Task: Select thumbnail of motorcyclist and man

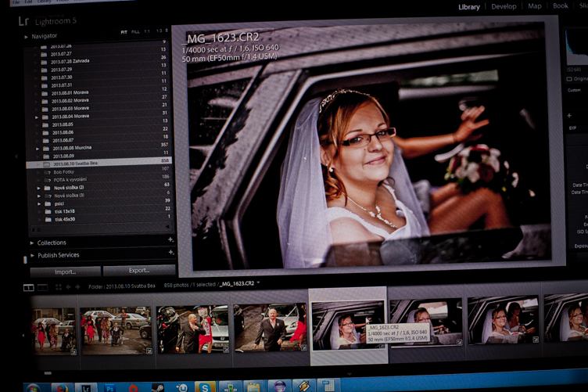Action: click(x=192, y=329)
